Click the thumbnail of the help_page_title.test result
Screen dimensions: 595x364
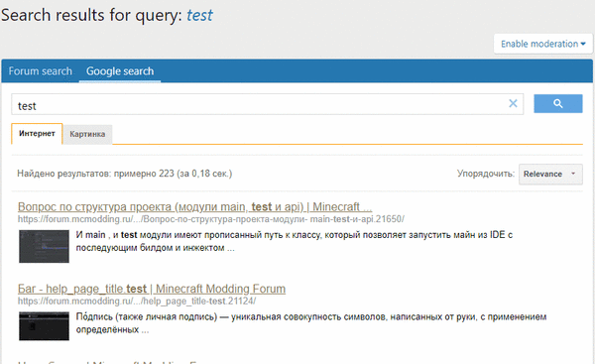pyautogui.click(x=44, y=326)
